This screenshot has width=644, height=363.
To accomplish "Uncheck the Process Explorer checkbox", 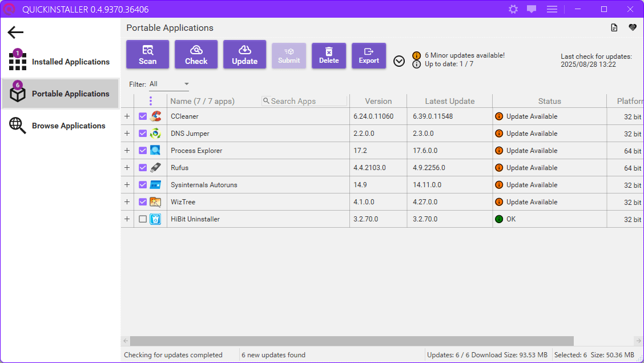I will [143, 150].
